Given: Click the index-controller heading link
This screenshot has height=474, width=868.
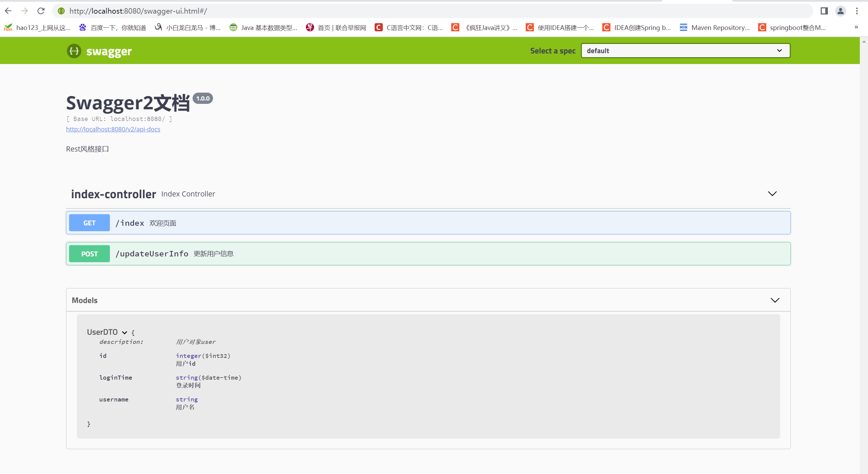Looking at the screenshot, I should 113,194.
